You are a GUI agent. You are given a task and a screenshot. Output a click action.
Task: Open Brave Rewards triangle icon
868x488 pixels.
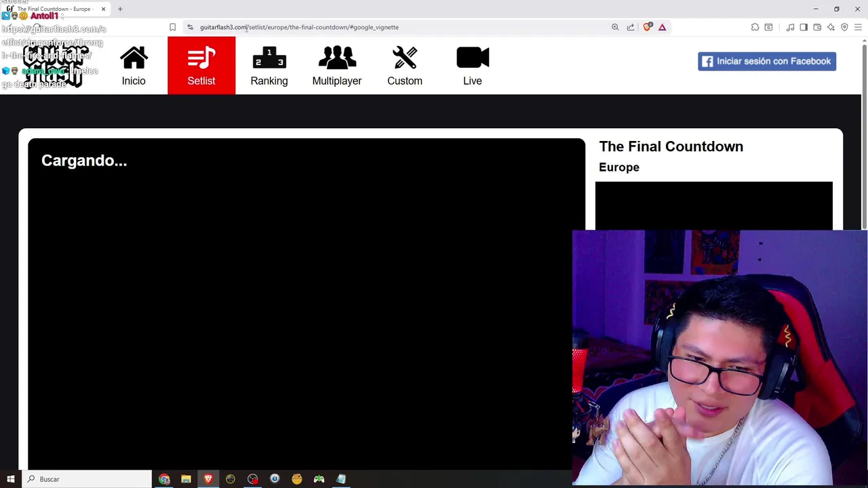663,27
